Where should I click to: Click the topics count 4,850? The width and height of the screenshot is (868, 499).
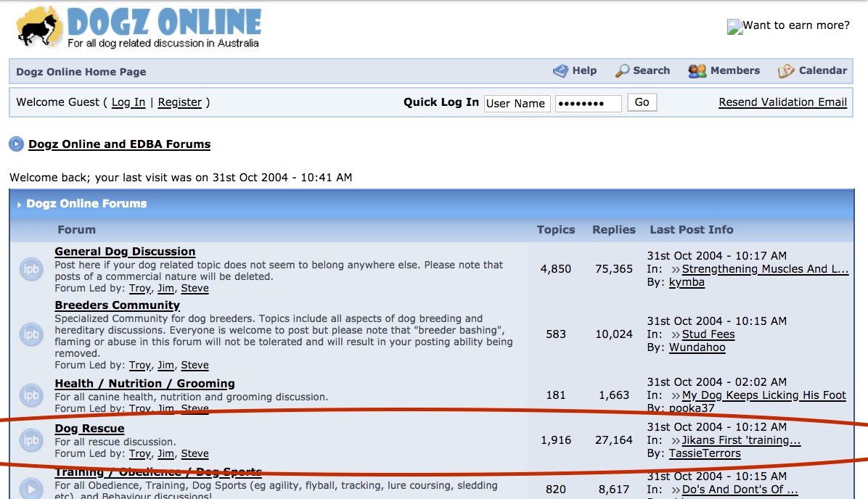[556, 269]
